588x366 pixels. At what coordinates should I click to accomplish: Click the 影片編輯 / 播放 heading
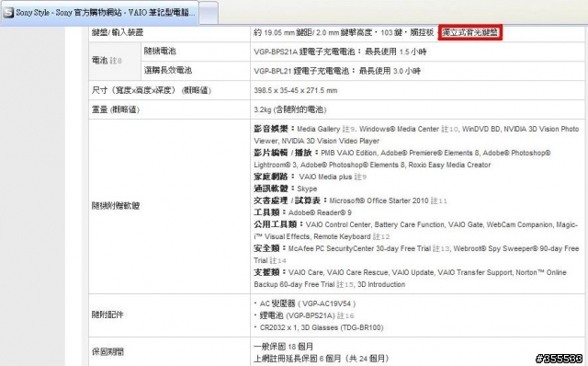click(x=283, y=153)
